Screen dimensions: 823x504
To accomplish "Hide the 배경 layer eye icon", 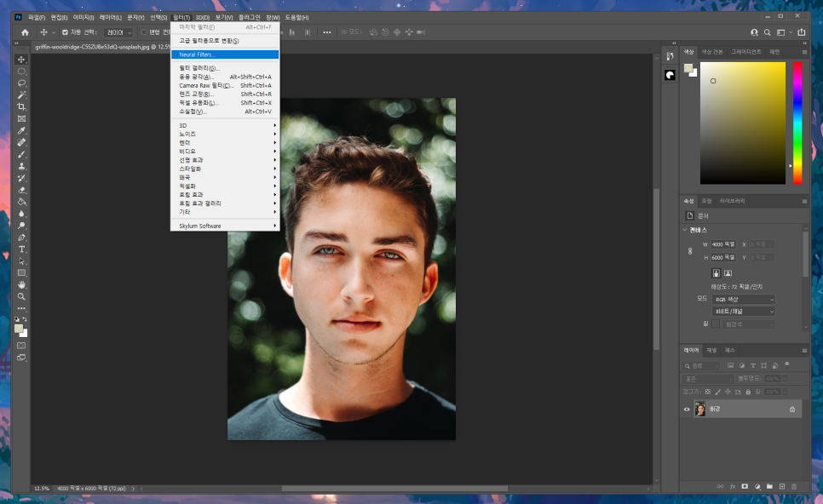I will point(687,409).
